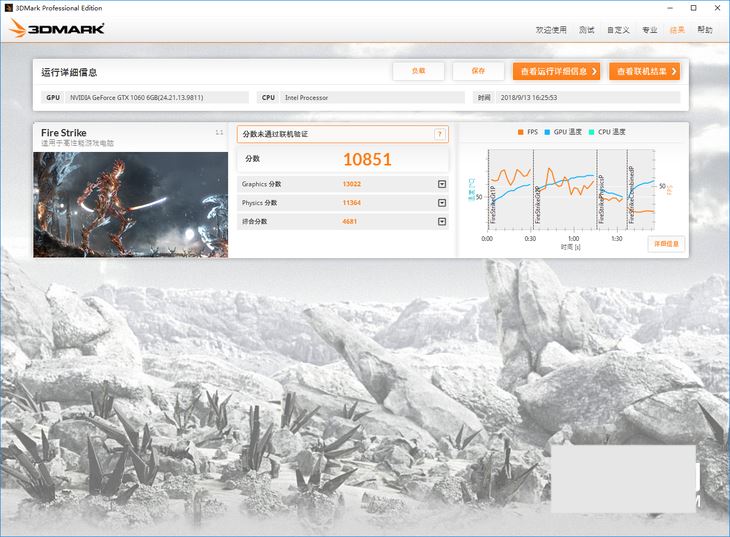Open the 自定义 tab

(x=618, y=30)
